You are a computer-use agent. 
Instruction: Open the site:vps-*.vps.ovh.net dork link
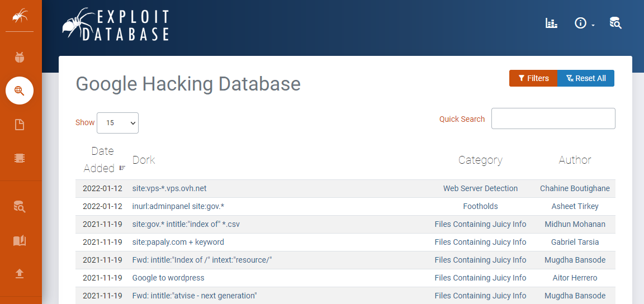[169, 188]
